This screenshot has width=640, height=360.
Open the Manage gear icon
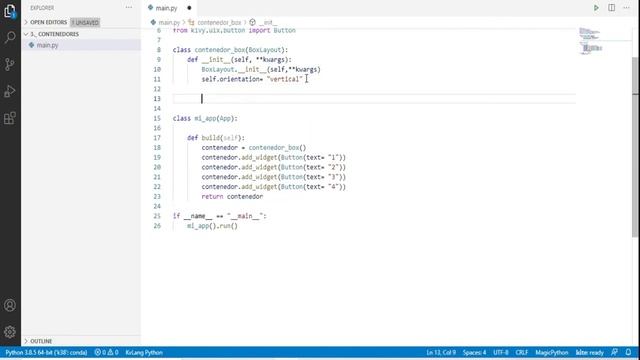tap(10, 331)
